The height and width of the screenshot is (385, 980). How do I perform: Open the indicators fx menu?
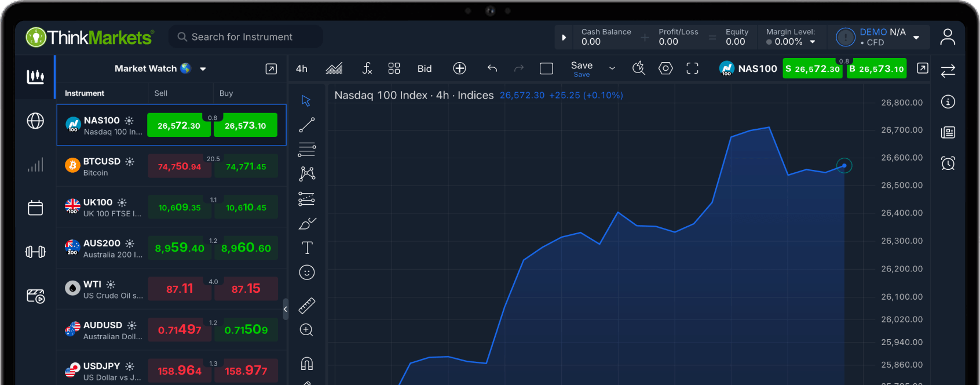click(x=367, y=68)
